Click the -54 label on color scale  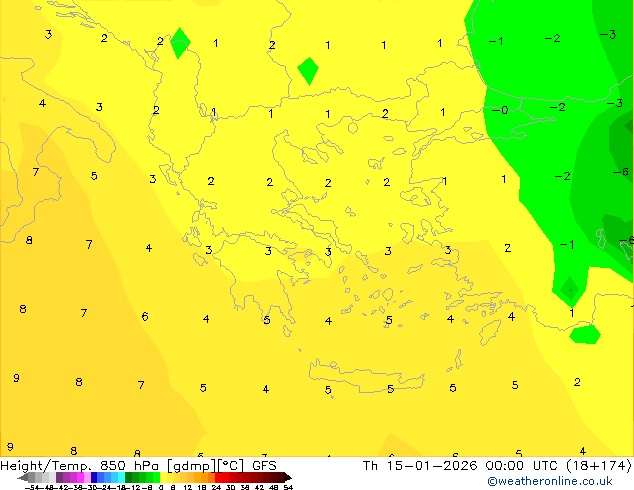click(x=32, y=487)
